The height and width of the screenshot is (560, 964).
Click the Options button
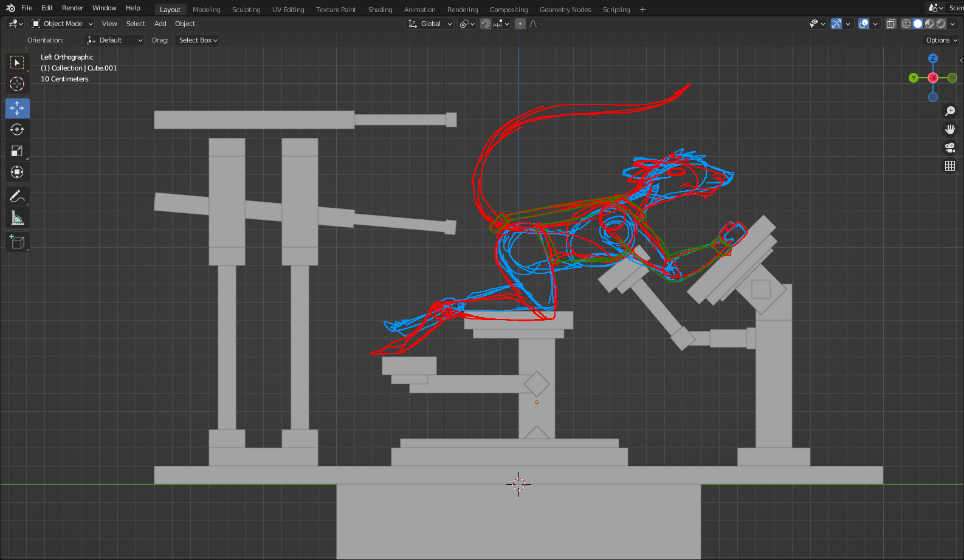pyautogui.click(x=941, y=40)
